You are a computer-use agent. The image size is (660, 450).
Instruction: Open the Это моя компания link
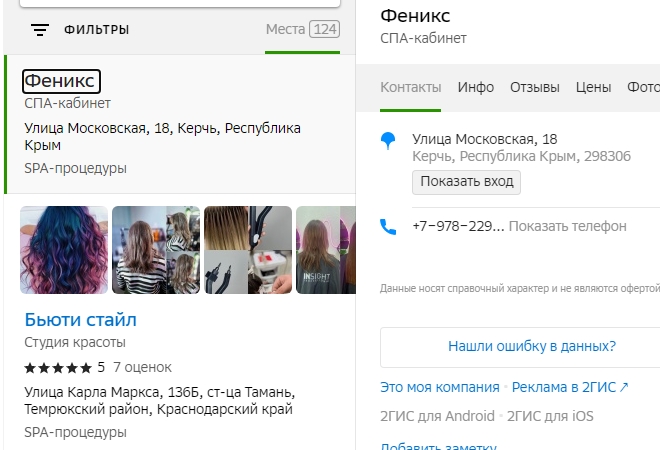tap(439, 387)
